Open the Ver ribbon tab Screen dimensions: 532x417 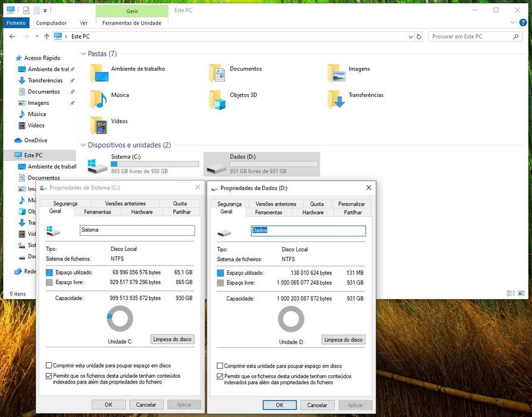83,23
